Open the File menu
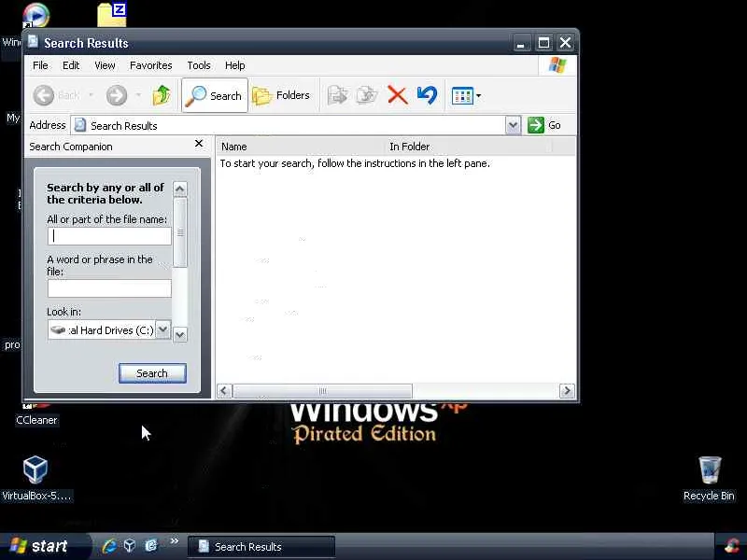The image size is (747, 560). point(40,65)
